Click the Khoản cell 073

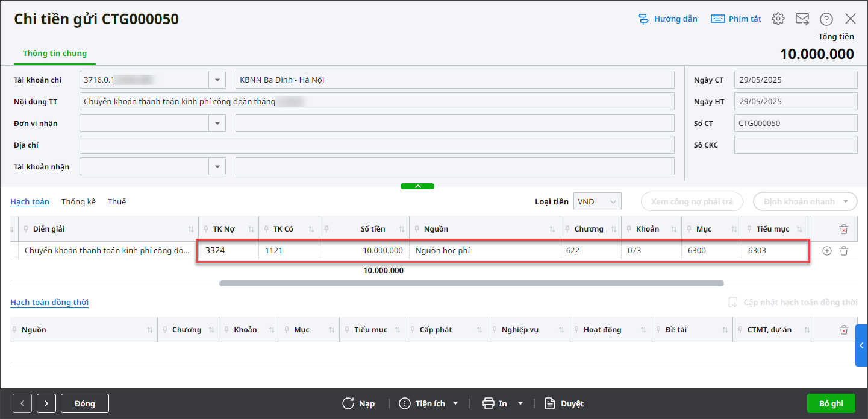click(x=651, y=250)
